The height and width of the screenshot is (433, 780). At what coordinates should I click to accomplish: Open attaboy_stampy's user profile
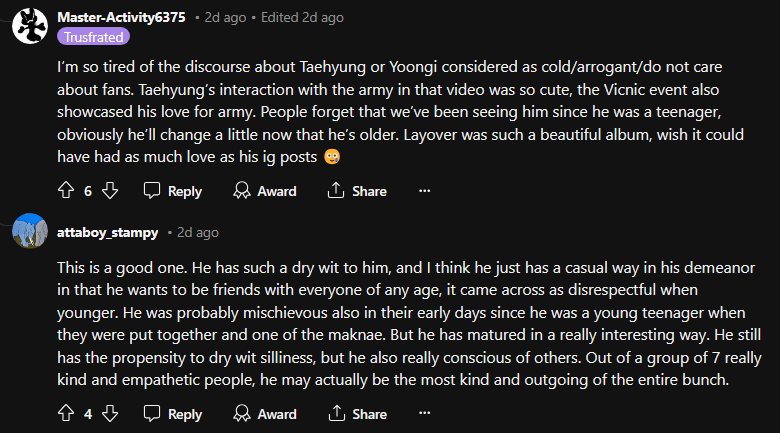[108, 232]
